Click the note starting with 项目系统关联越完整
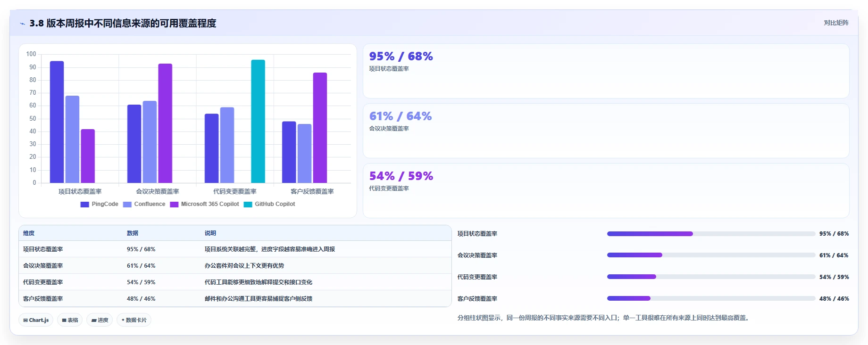Image resolution: width=868 pixels, height=345 pixels. pyautogui.click(x=270, y=249)
